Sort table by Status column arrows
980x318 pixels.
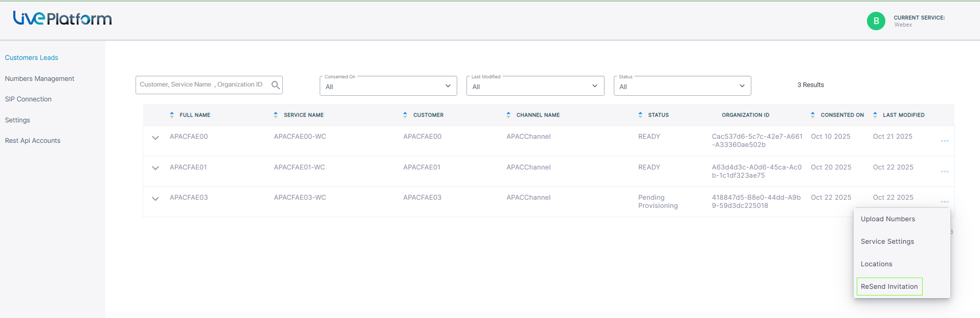tap(640, 115)
